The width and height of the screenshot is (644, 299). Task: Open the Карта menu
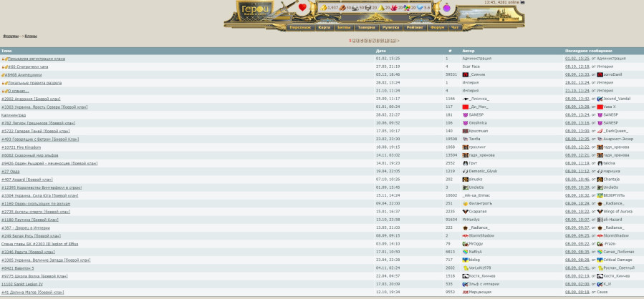pyautogui.click(x=324, y=27)
